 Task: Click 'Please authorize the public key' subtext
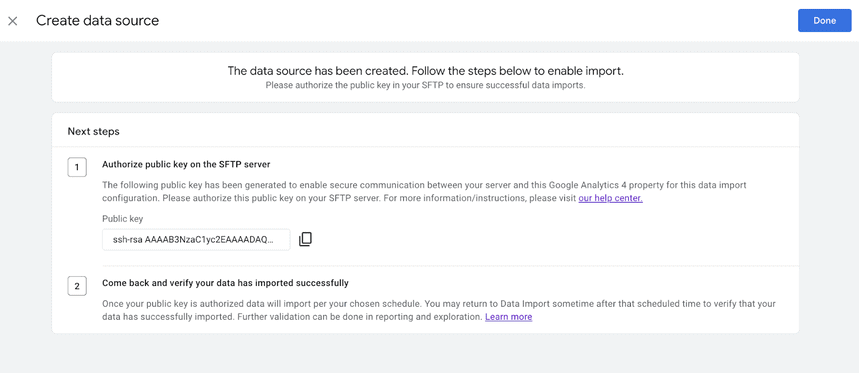click(x=425, y=85)
